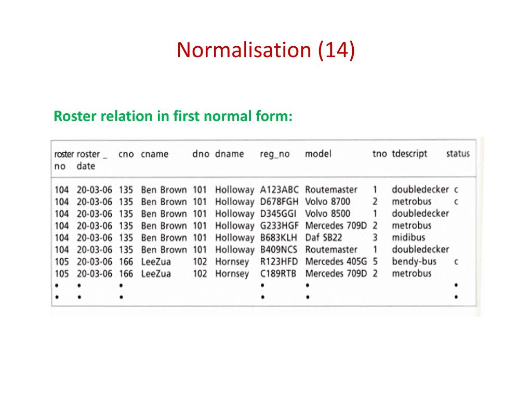
Task: Select the R123HFD registration cell
Action: click(279, 262)
